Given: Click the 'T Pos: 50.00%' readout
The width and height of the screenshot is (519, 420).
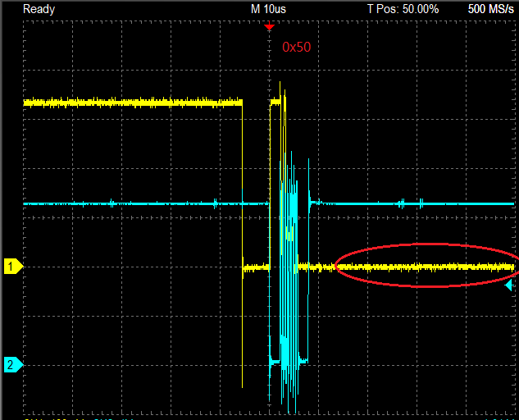Looking at the screenshot, I should click(x=403, y=9).
